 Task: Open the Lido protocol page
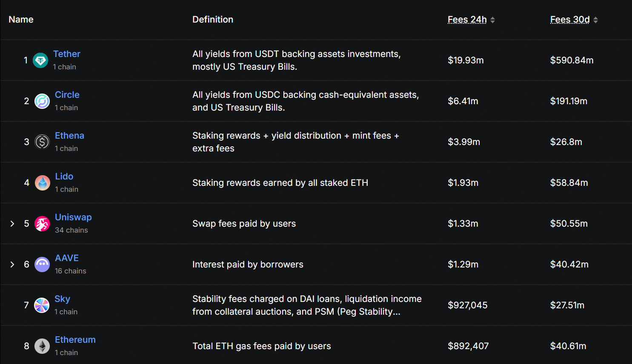(64, 176)
